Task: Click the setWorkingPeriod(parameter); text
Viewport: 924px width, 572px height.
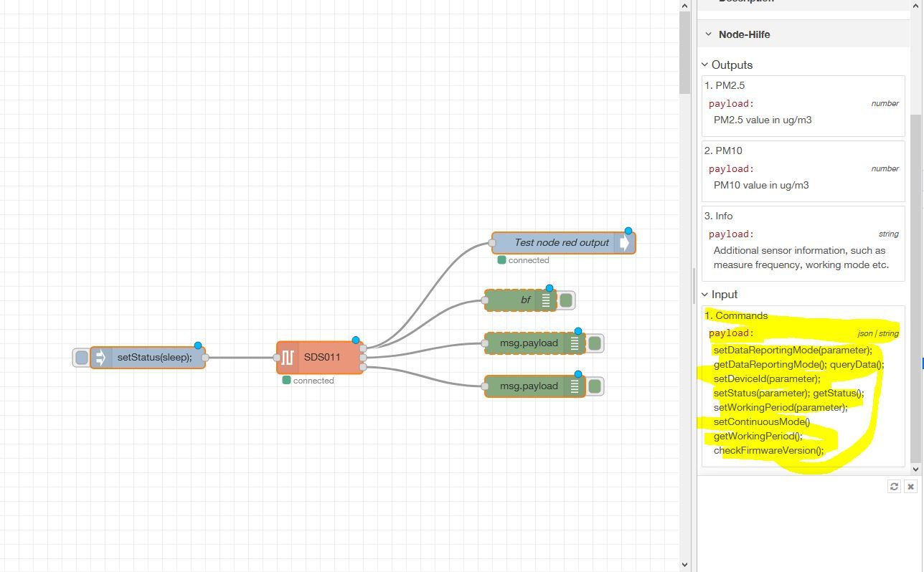Action: [x=781, y=407]
